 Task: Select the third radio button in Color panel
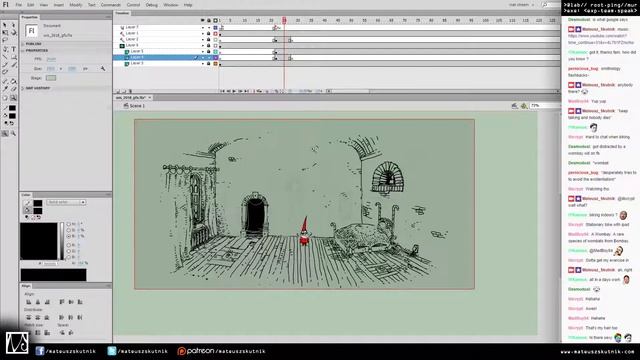click(x=69, y=236)
